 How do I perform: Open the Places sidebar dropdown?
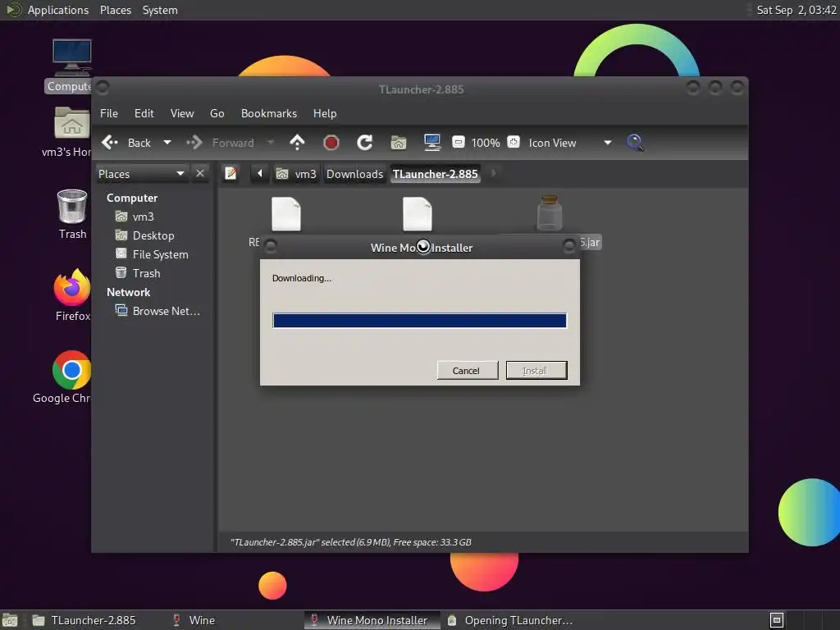click(x=142, y=174)
